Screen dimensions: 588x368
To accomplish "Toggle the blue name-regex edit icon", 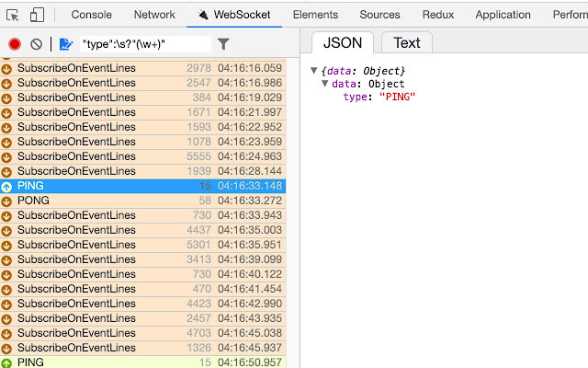I will [66, 44].
